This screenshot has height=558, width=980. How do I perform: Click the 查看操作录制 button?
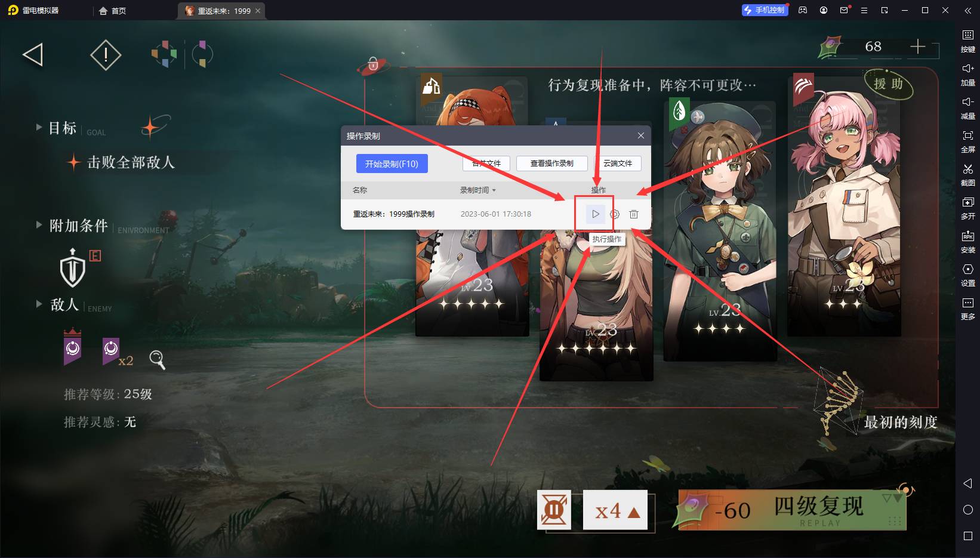coord(551,164)
